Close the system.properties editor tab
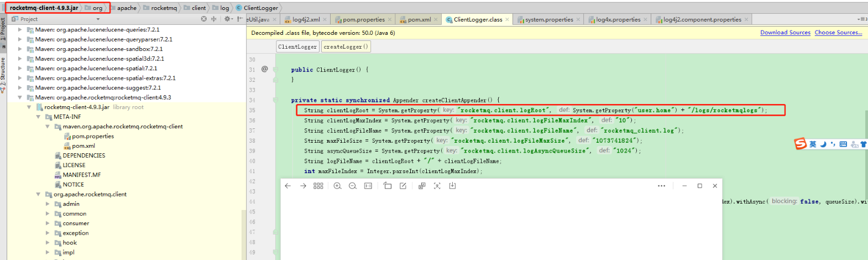Image resolution: width=868 pixels, height=260 pixels. click(x=578, y=19)
